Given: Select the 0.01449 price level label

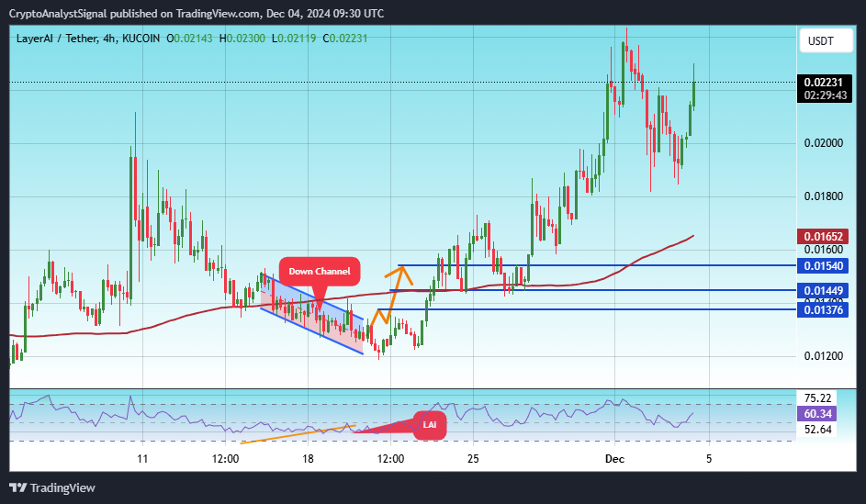Looking at the screenshot, I should (822, 291).
